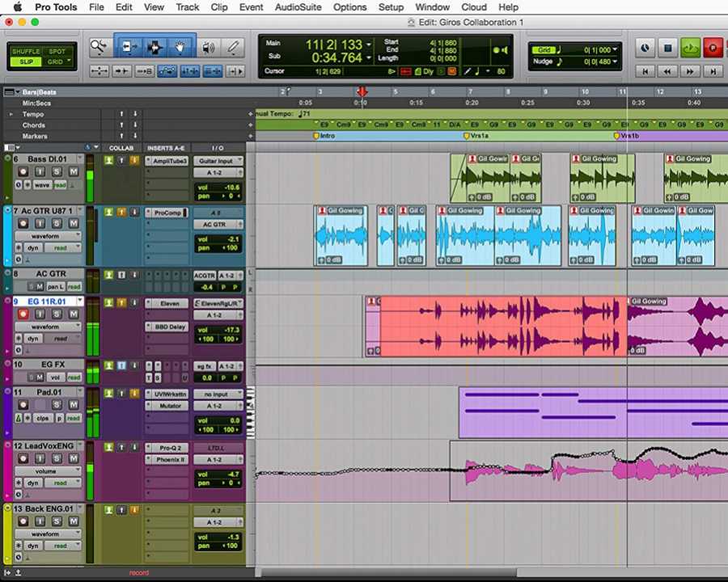Open the AudioSuite menu
728x582 pixels.
coord(298,7)
